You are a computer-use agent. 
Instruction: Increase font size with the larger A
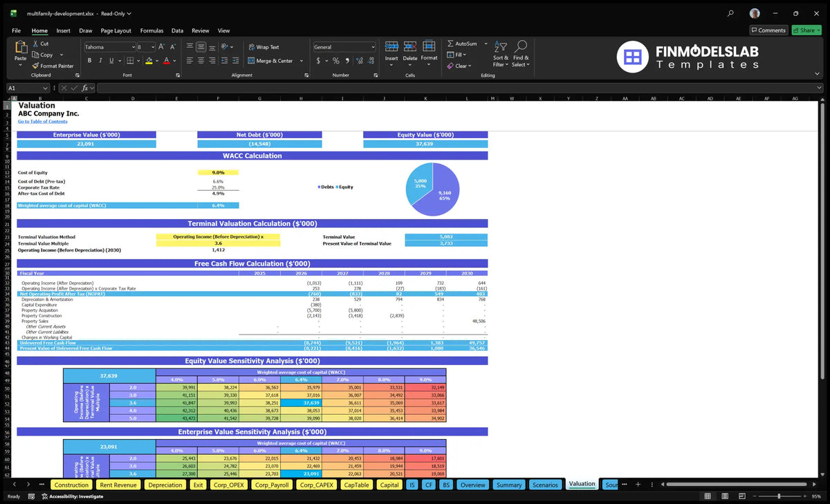pos(162,47)
